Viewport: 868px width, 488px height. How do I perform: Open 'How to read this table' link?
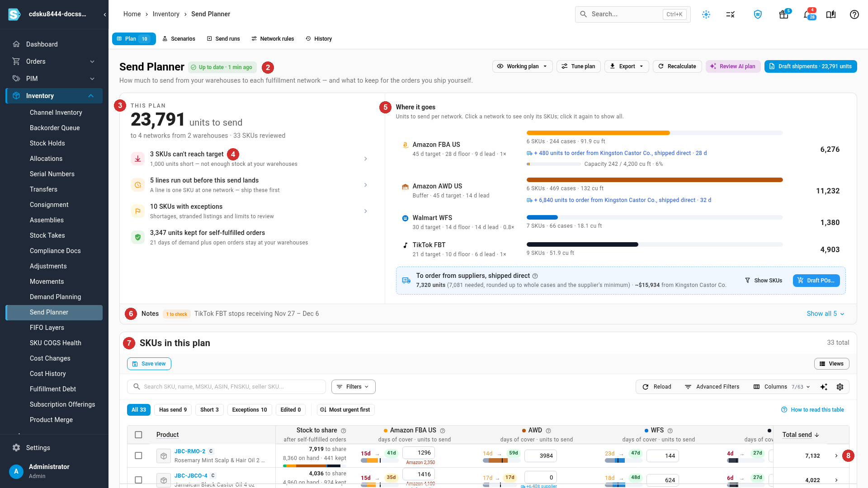pos(812,410)
